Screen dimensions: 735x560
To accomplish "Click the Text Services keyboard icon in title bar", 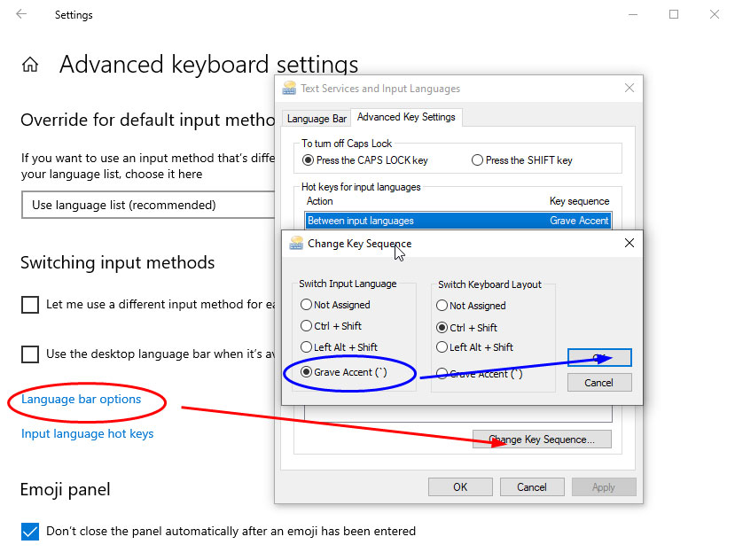I will tap(288, 88).
